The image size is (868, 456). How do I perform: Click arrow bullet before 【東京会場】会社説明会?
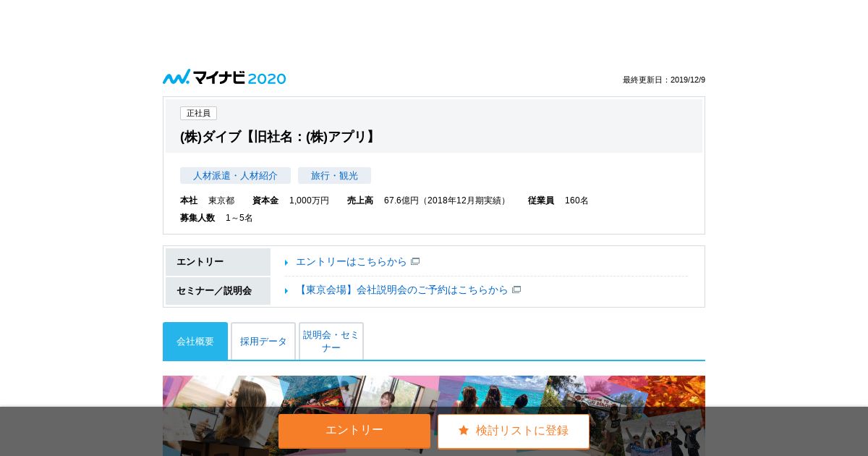point(286,290)
